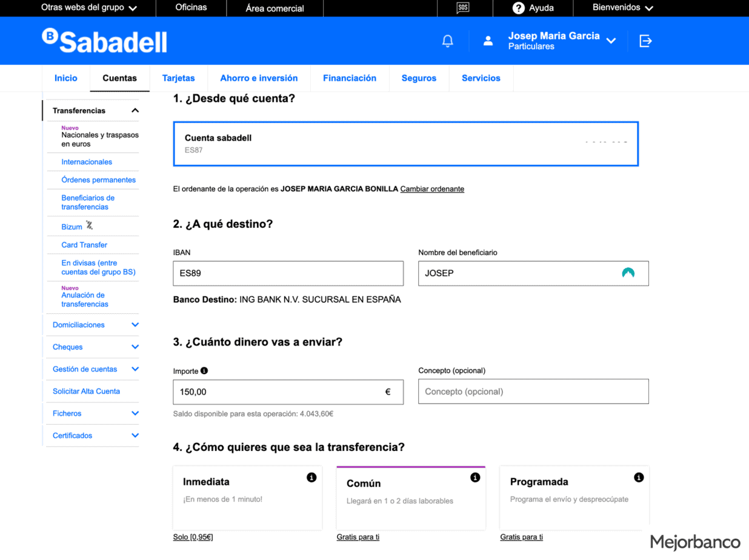Choose the Común transfer type

click(x=411, y=498)
